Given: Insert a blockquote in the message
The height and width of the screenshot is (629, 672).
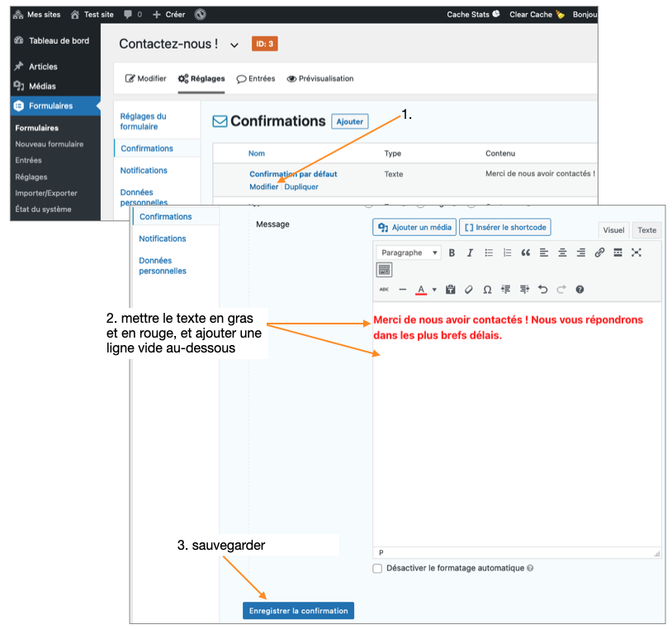Looking at the screenshot, I should point(525,253).
